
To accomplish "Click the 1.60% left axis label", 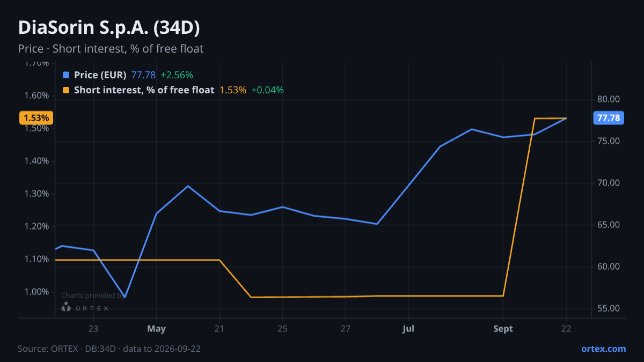I will point(37,95).
